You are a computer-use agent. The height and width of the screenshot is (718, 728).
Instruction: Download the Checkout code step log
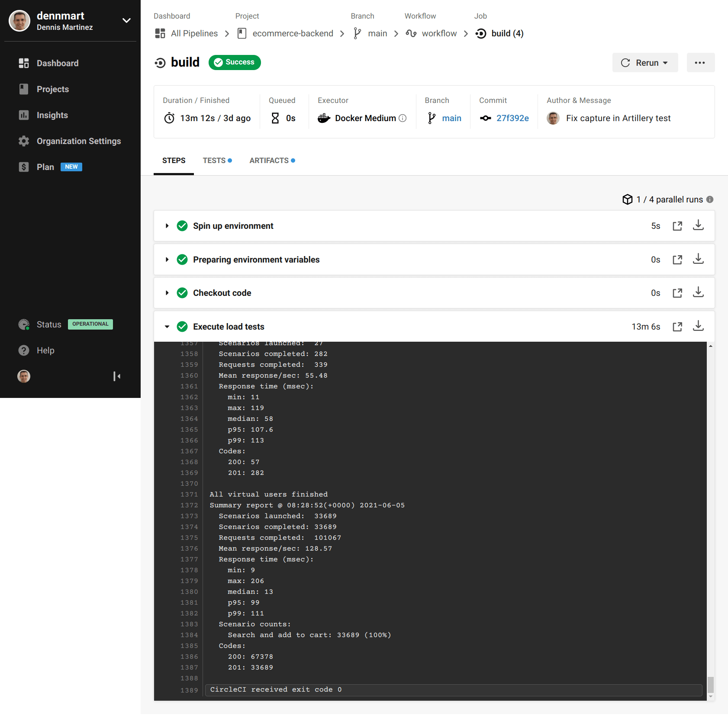pos(698,292)
